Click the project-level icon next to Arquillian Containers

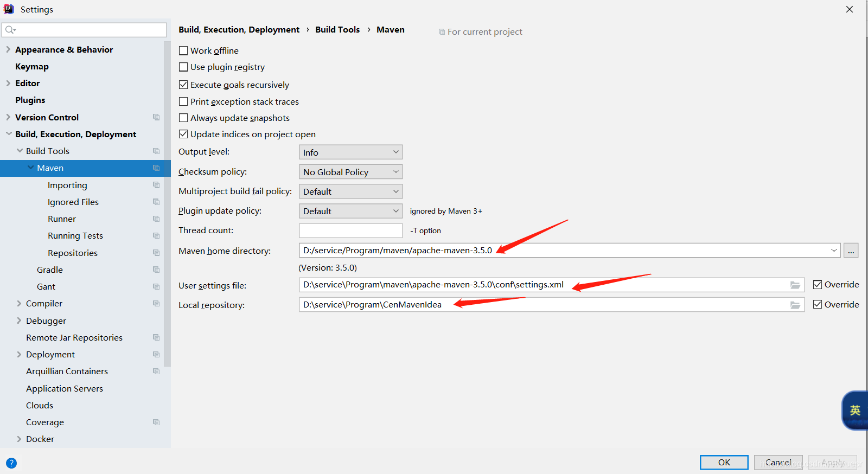tap(156, 371)
